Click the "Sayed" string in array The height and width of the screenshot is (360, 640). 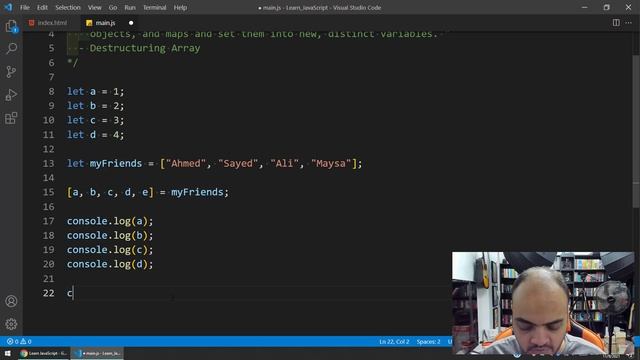coord(238,163)
